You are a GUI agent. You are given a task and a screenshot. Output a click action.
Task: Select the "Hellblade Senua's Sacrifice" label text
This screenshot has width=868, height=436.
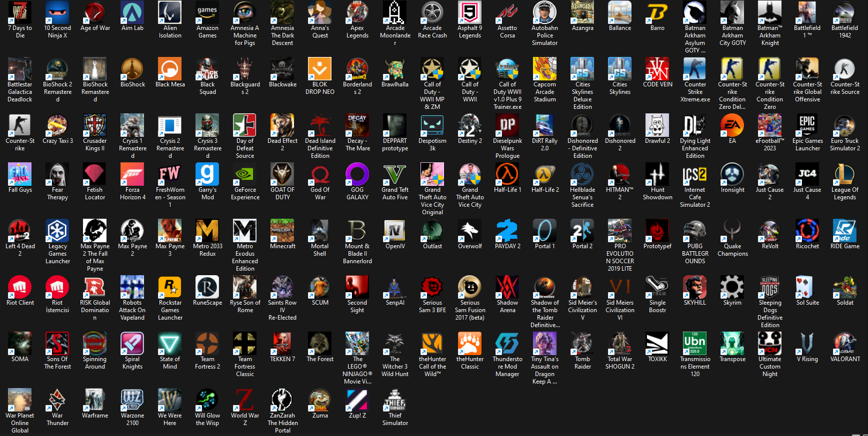coord(582,197)
